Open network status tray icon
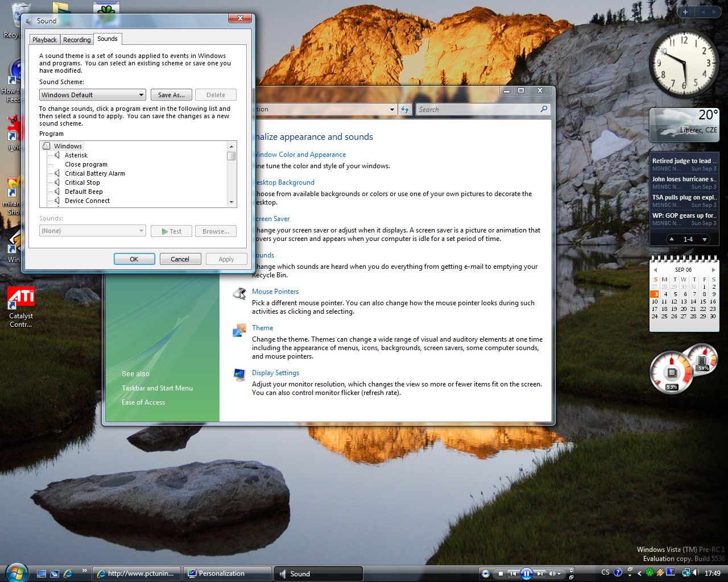 [x=686, y=573]
